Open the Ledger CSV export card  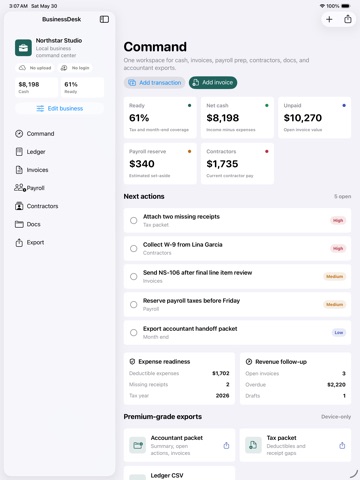point(179,473)
